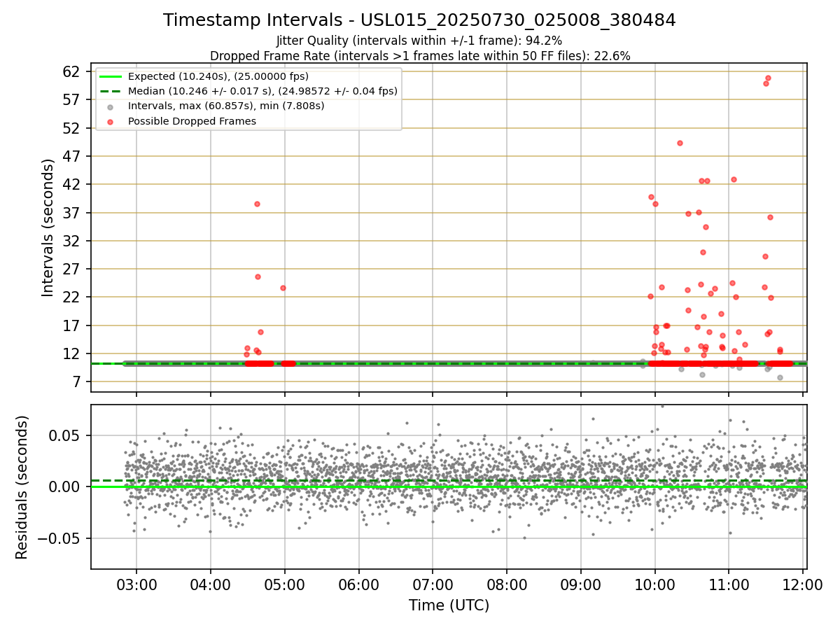
Task: Select the "Dropped Frame Rate" 22.6% subtitle line
Action: 420,56
